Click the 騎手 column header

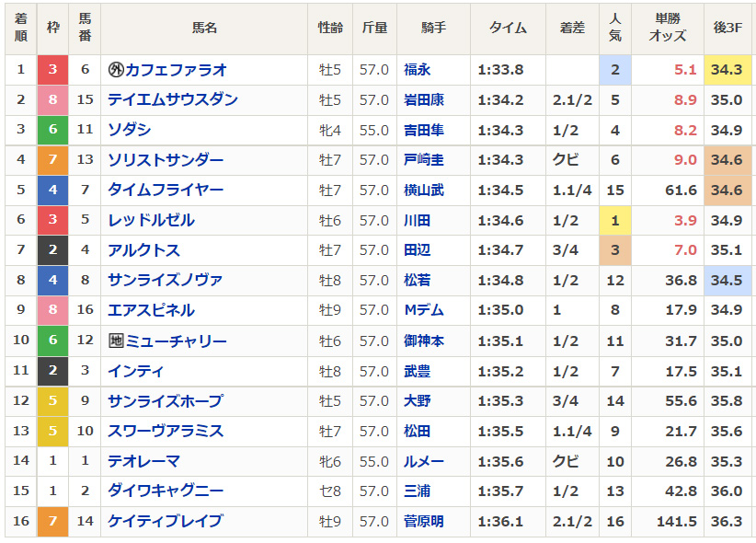coord(433,28)
